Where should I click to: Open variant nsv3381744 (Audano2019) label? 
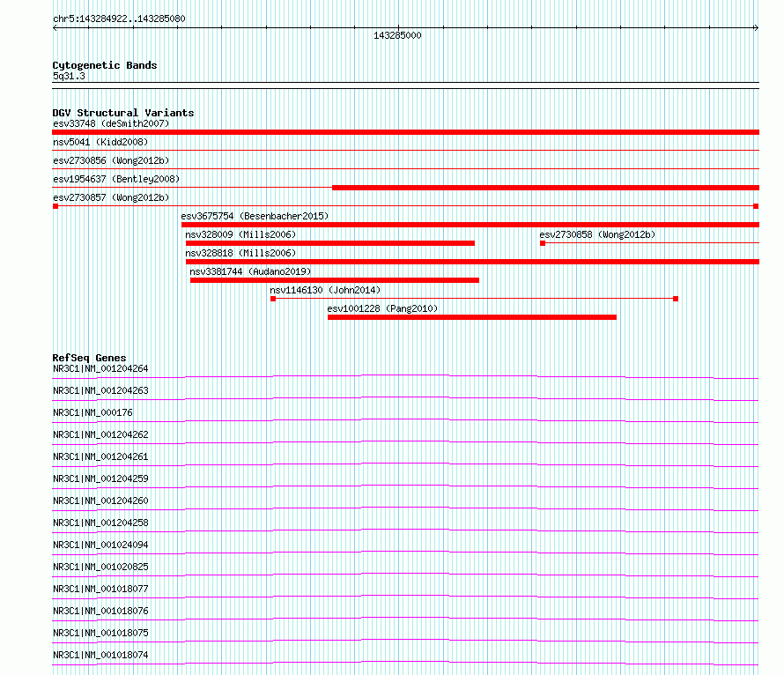point(250,271)
